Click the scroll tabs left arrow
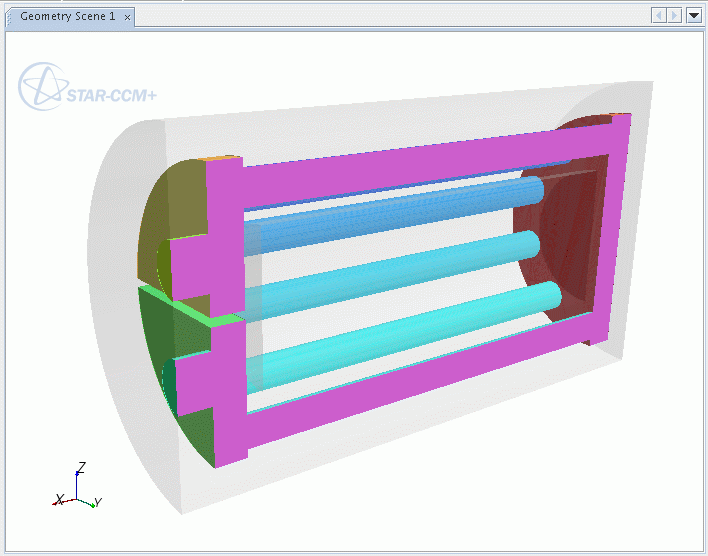Viewport: 708px width, 556px height. click(659, 15)
